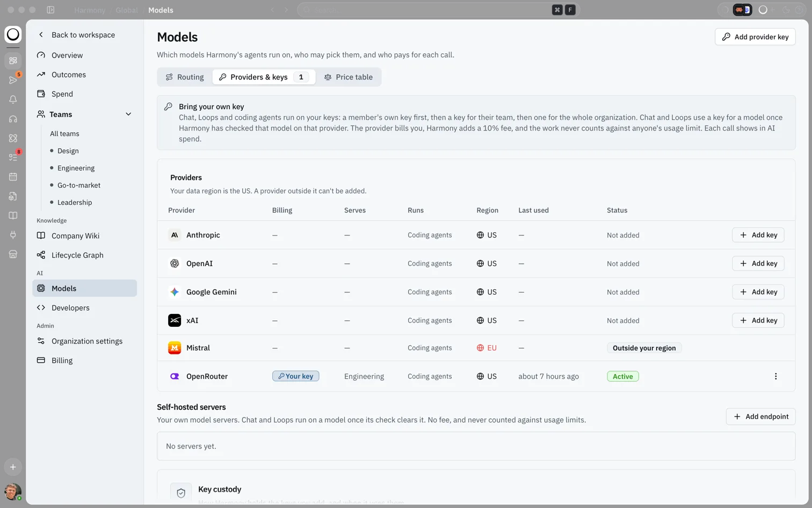The height and width of the screenshot is (508, 812).
Task: Click the Your key badge for OpenRouter
Action: (296, 376)
